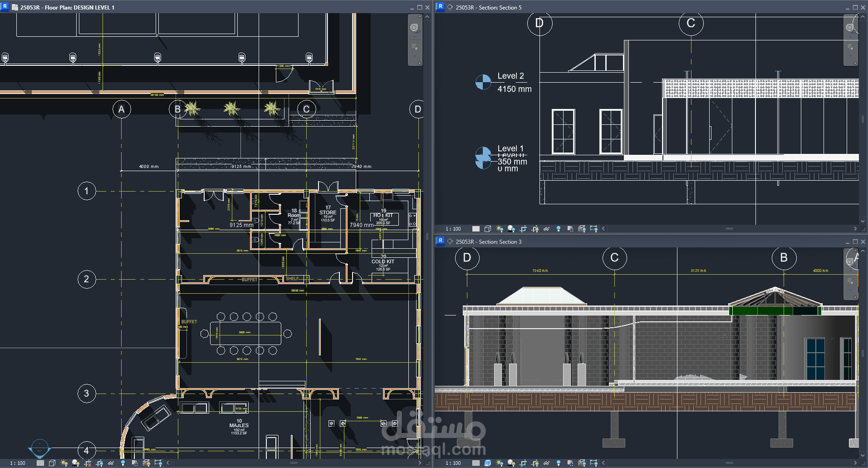Viewport: 868px width, 468px height.
Task: Click the Revit icon on the Floor Plan window
Action: pos(5,7)
